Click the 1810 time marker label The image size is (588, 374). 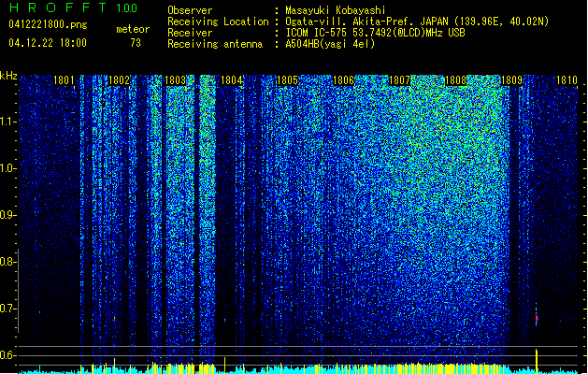point(566,80)
